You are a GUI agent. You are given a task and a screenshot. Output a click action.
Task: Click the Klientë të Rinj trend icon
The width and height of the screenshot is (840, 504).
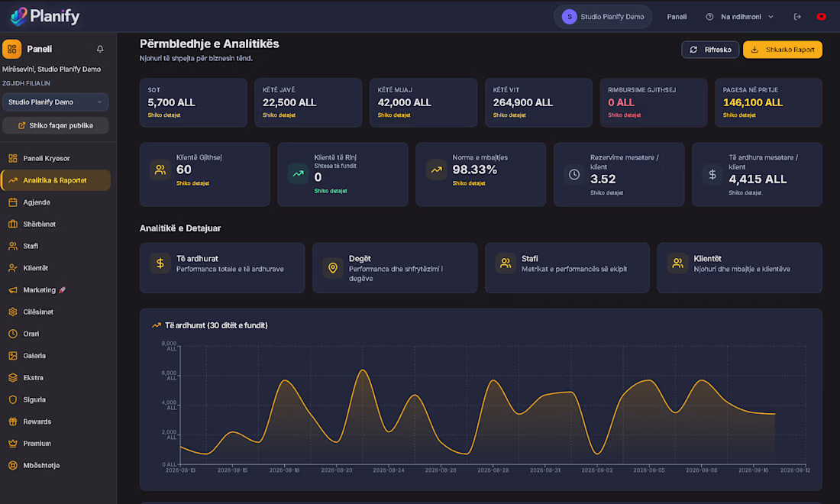tap(298, 173)
